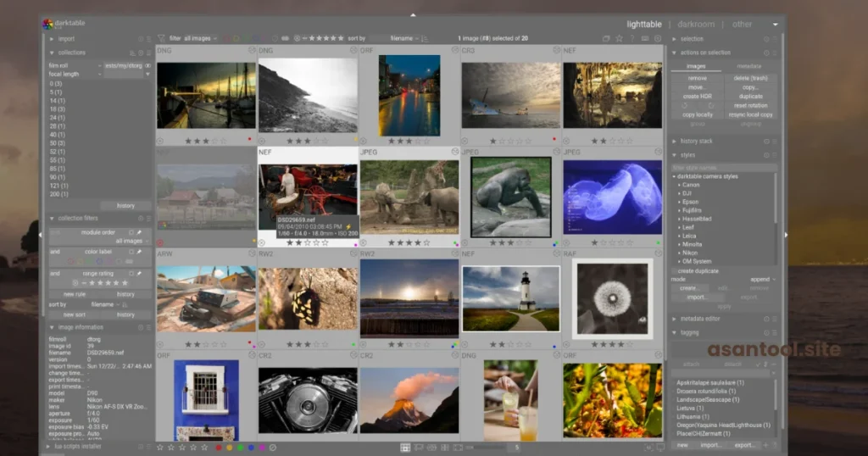Switch to the lighttable view
Image resolution: width=868 pixels, height=456 pixels.
644,25
